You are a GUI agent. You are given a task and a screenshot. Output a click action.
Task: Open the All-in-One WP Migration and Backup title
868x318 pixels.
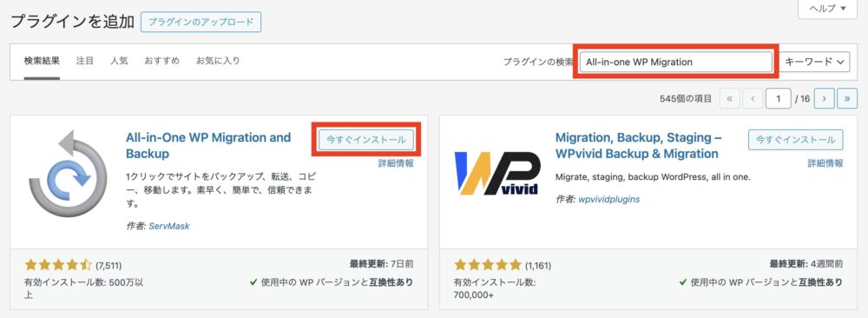(x=208, y=146)
